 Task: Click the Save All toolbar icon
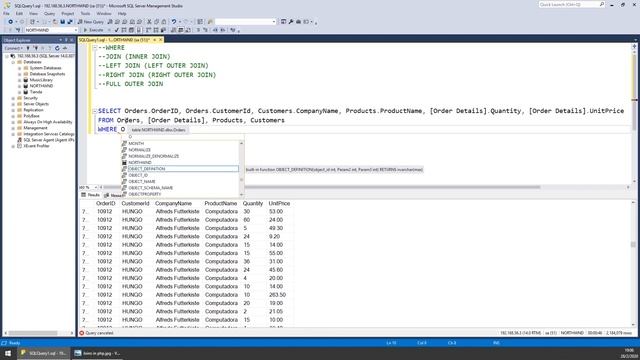pos(70,22)
